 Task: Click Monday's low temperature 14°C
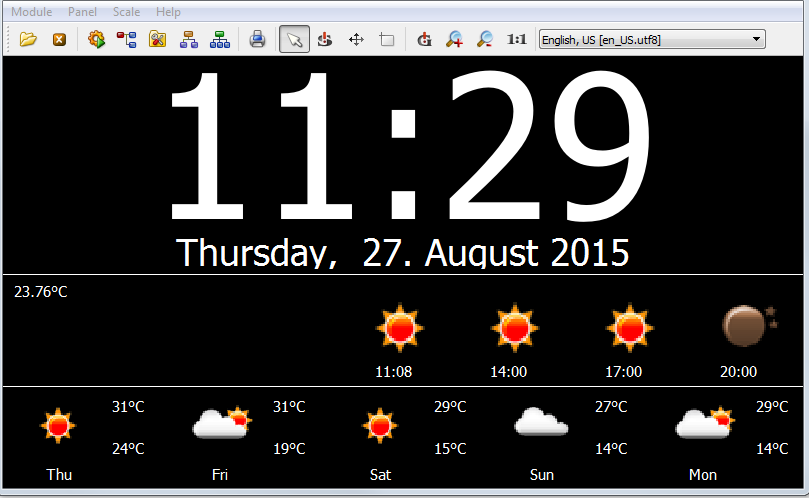(772, 449)
